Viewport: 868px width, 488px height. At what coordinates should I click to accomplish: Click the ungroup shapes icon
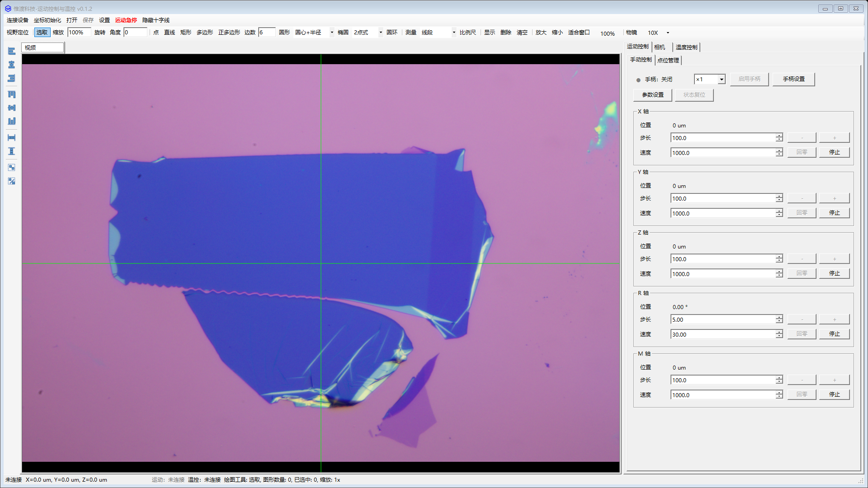pos(12,181)
